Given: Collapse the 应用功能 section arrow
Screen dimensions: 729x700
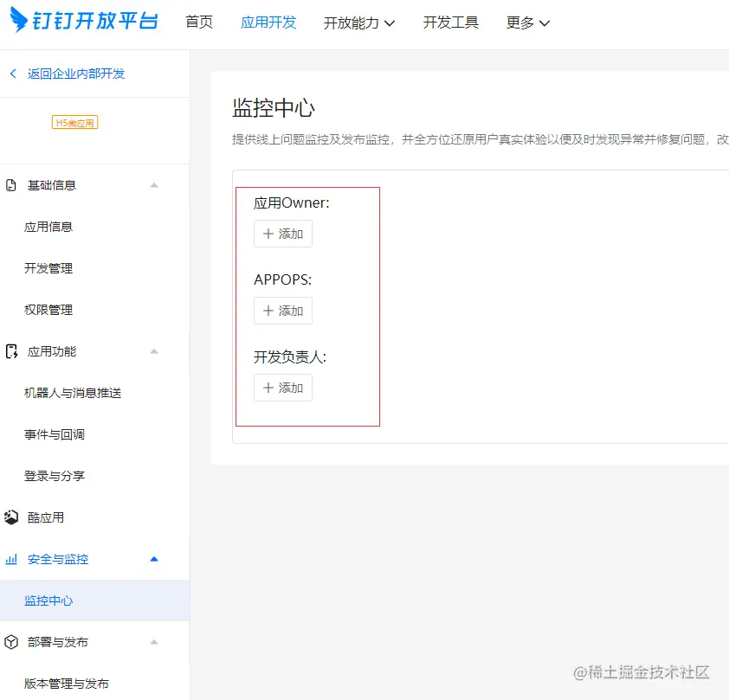Looking at the screenshot, I should pos(154,351).
